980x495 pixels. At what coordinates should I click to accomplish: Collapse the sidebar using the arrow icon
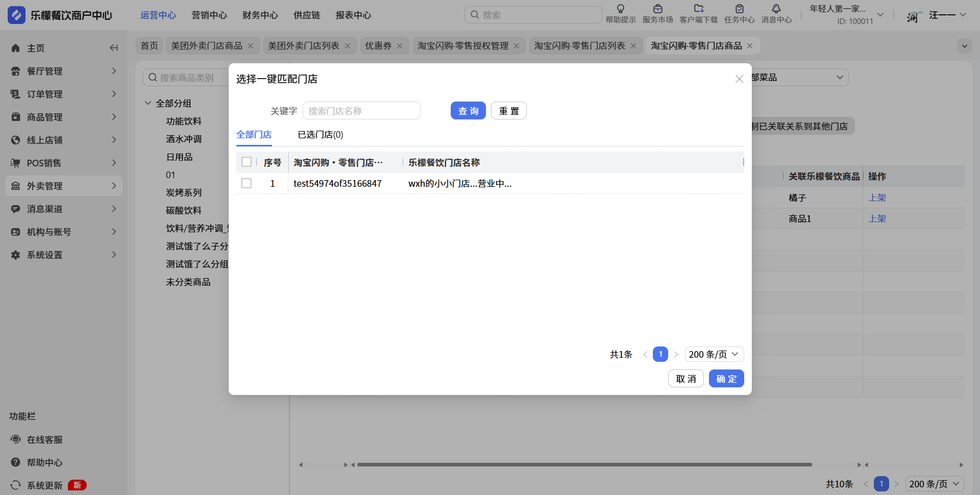[x=114, y=48]
